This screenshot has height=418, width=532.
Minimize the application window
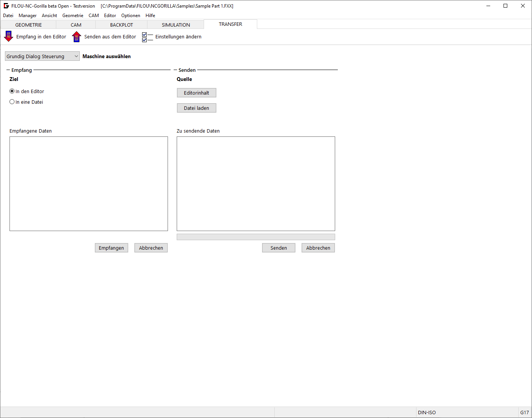488,6
